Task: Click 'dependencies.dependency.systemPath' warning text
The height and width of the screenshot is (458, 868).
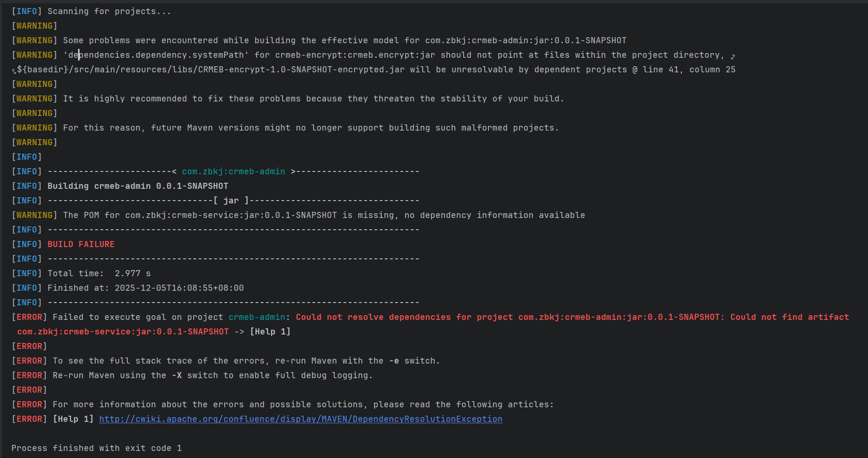Action: pos(156,55)
